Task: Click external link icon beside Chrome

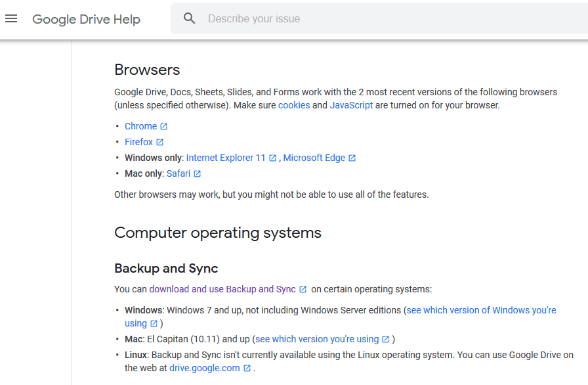Action: coord(164,126)
